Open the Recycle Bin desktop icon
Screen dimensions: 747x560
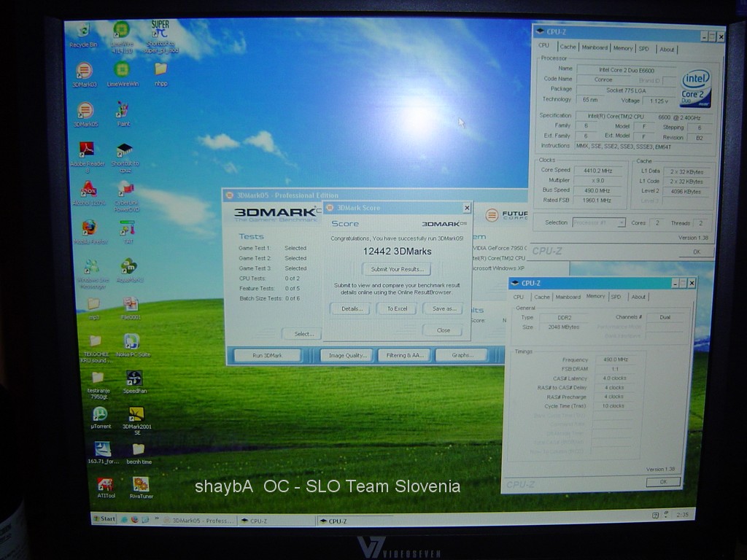83,34
